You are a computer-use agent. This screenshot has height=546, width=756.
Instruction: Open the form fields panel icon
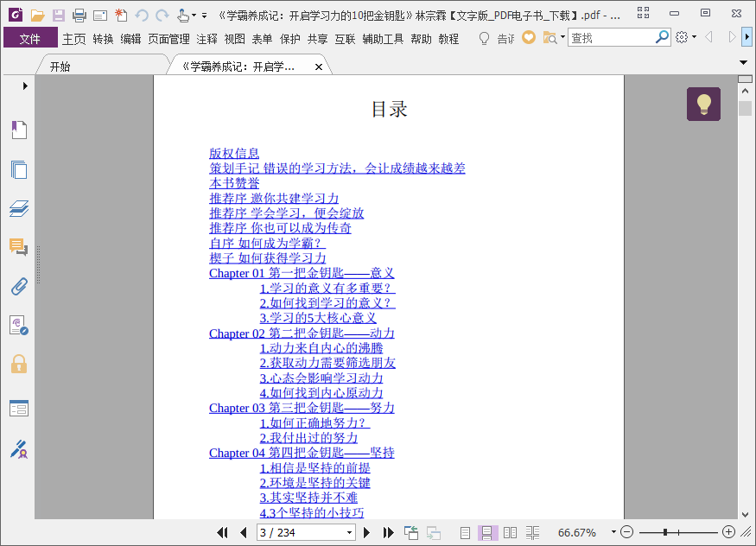(19, 408)
